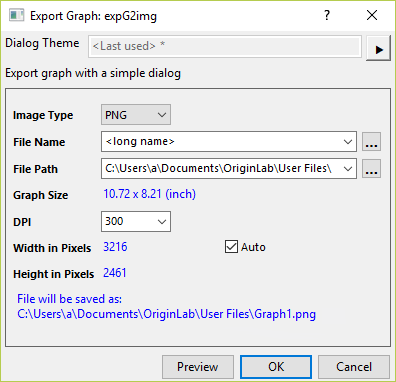396x382 pixels.
Task: Open the DPI 300 dropdown
Action: pos(136,221)
